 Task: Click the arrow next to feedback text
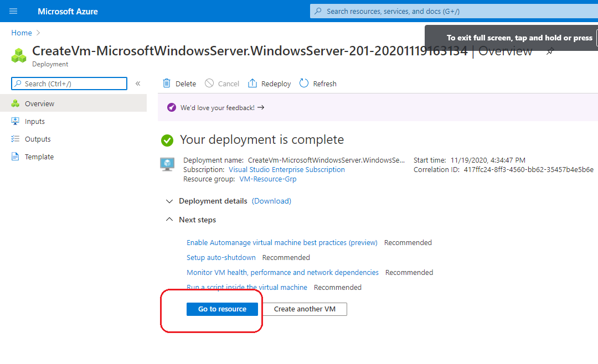pos(261,107)
